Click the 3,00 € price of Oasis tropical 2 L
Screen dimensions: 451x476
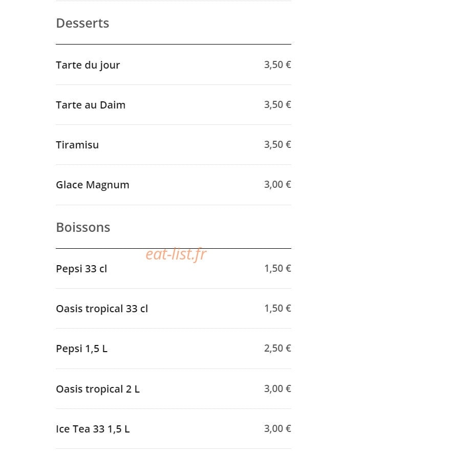pos(277,388)
